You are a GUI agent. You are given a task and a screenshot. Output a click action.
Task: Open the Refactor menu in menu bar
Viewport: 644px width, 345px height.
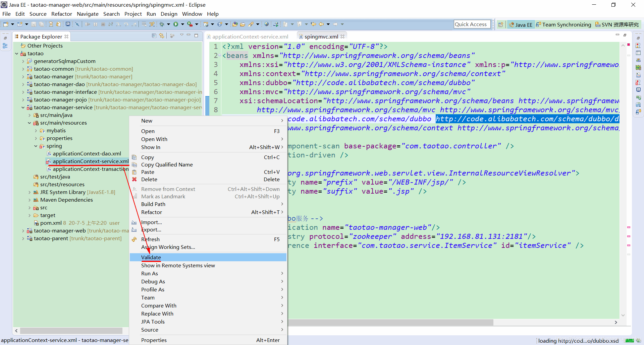(61, 14)
